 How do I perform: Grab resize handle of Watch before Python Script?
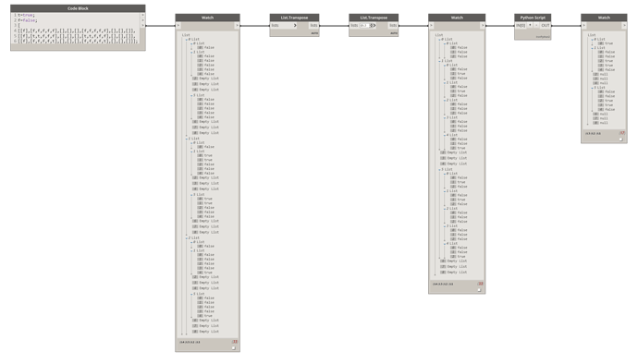click(479, 289)
